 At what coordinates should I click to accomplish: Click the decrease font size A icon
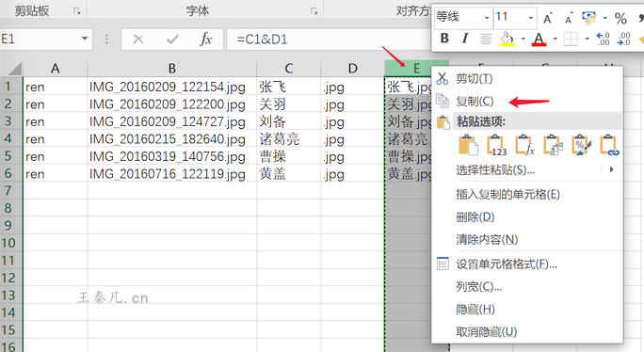(x=569, y=19)
